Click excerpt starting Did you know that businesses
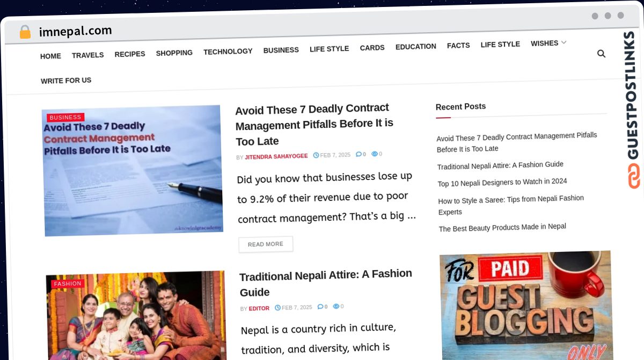644x360 pixels. coord(326,197)
